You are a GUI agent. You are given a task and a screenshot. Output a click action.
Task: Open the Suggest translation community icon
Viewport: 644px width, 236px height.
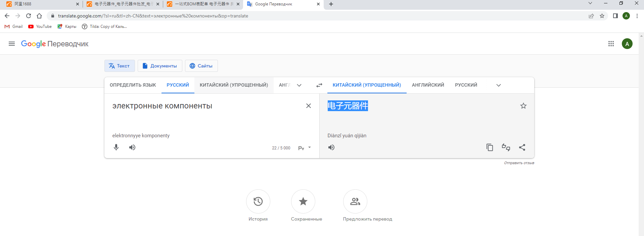pos(355,201)
